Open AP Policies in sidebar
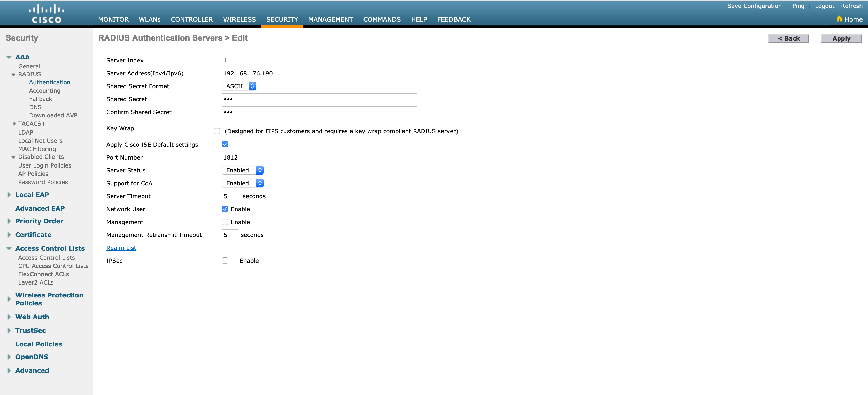 click(x=33, y=174)
